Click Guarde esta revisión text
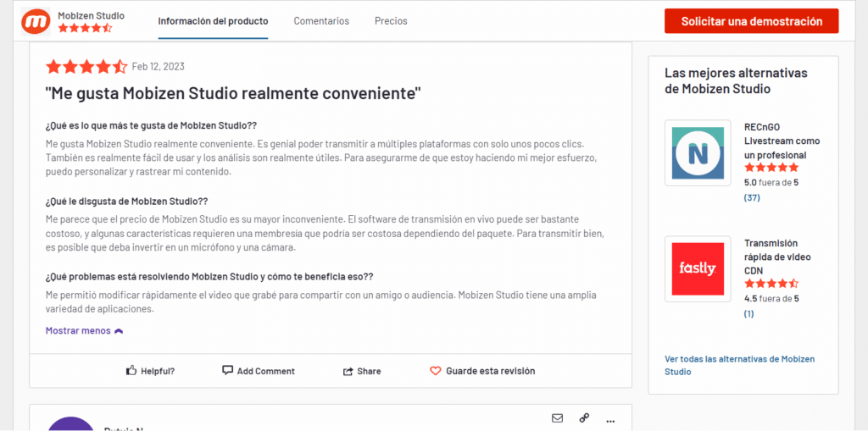The image size is (868, 431). pyautogui.click(x=491, y=371)
